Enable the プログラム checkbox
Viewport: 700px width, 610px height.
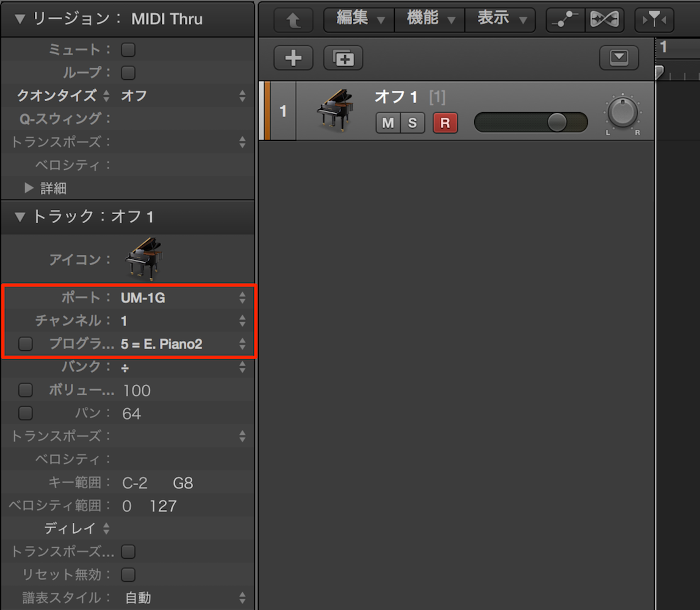(26, 343)
